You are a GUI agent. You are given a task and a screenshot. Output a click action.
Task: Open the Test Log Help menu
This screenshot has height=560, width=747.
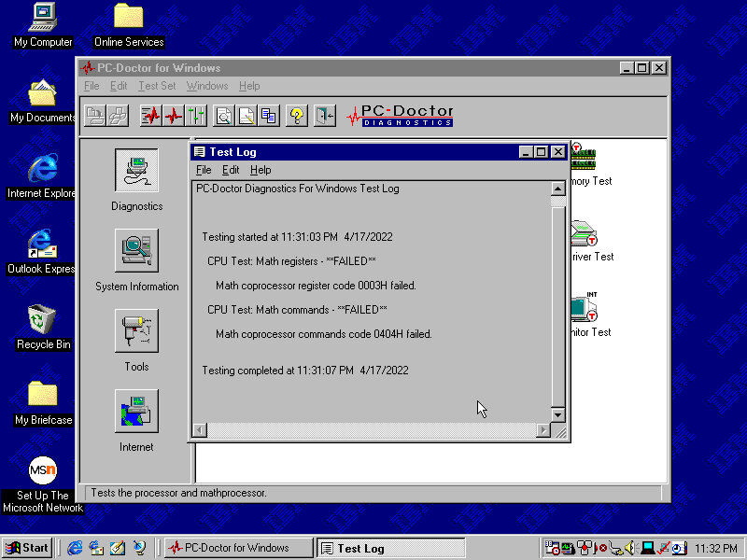coord(261,170)
